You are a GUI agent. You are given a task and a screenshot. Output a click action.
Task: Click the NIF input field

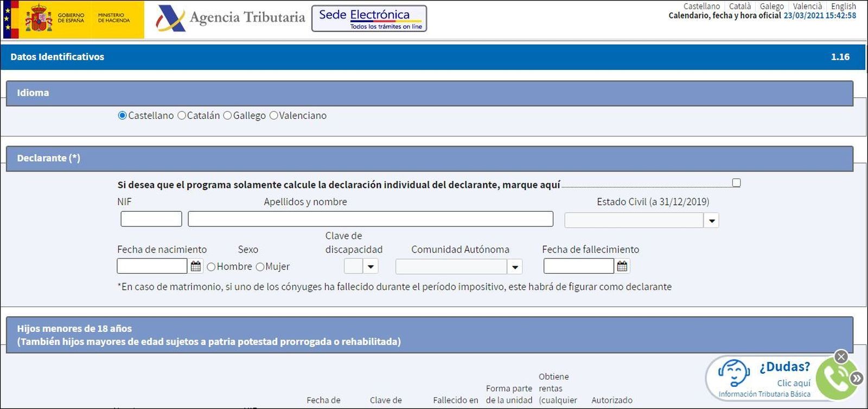coord(151,219)
